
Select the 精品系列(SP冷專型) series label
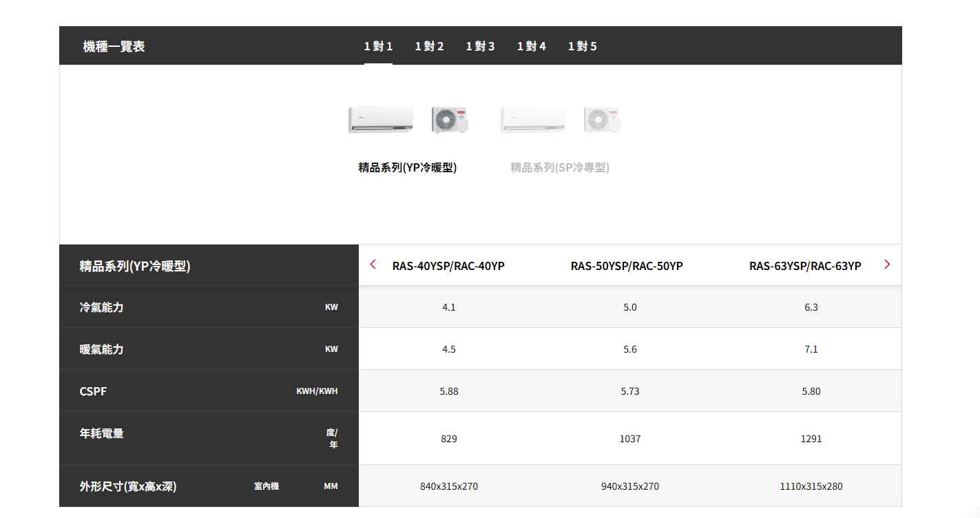pyautogui.click(x=560, y=167)
